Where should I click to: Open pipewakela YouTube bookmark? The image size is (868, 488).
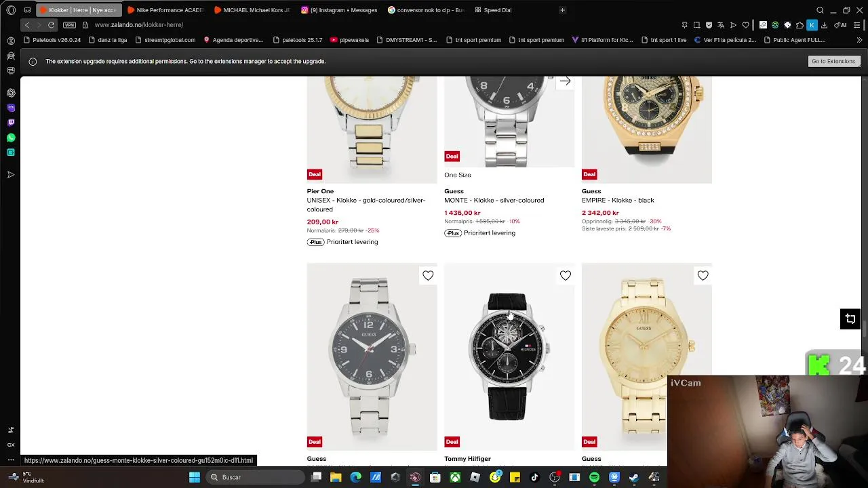click(349, 40)
